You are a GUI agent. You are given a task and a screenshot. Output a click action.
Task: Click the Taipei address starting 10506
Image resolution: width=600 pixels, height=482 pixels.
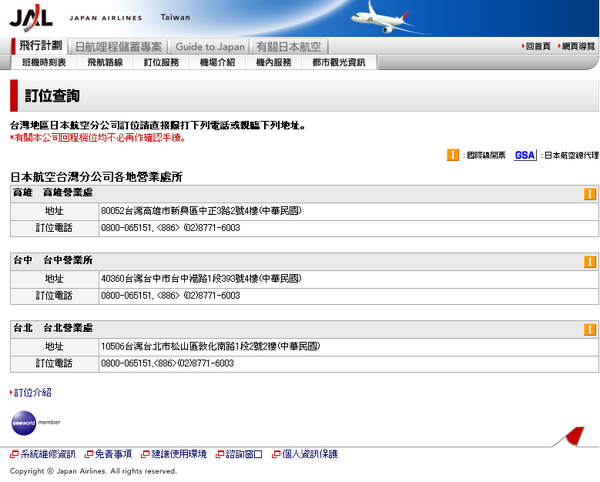click(210, 346)
